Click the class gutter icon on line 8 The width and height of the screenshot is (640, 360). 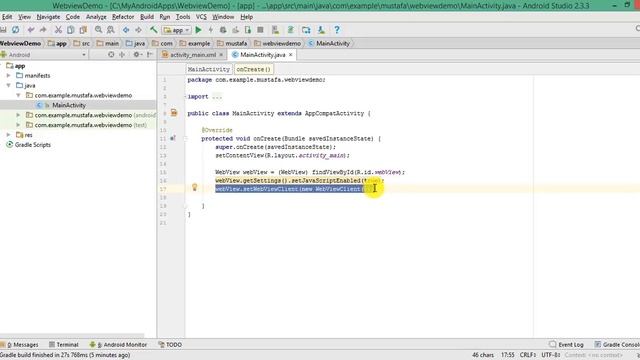click(174, 113)
